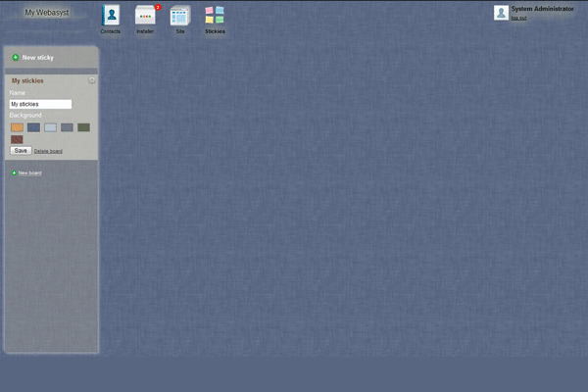Open the Site app
The image size is (588, 392).
pyautogui.click(x=179, y=16)
